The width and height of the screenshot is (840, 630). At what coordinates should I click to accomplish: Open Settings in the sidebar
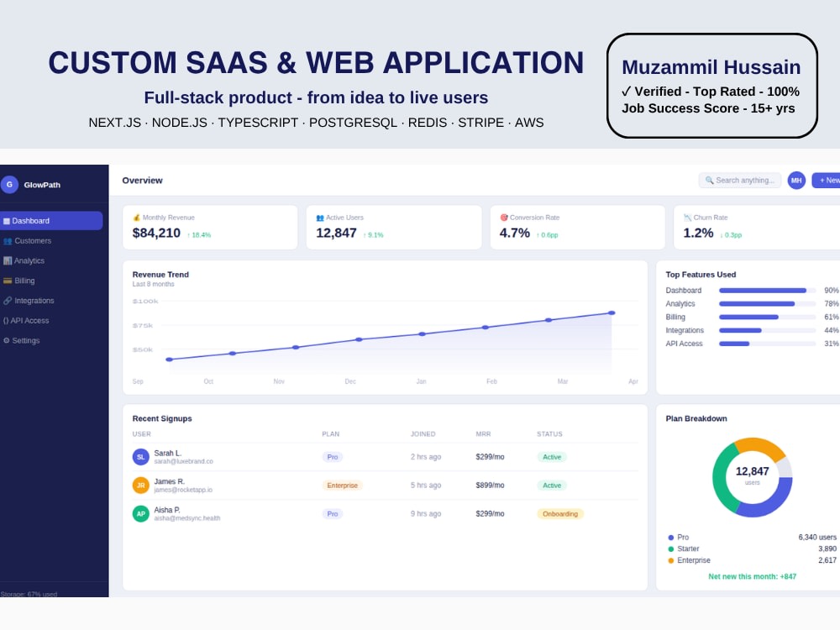51,341
